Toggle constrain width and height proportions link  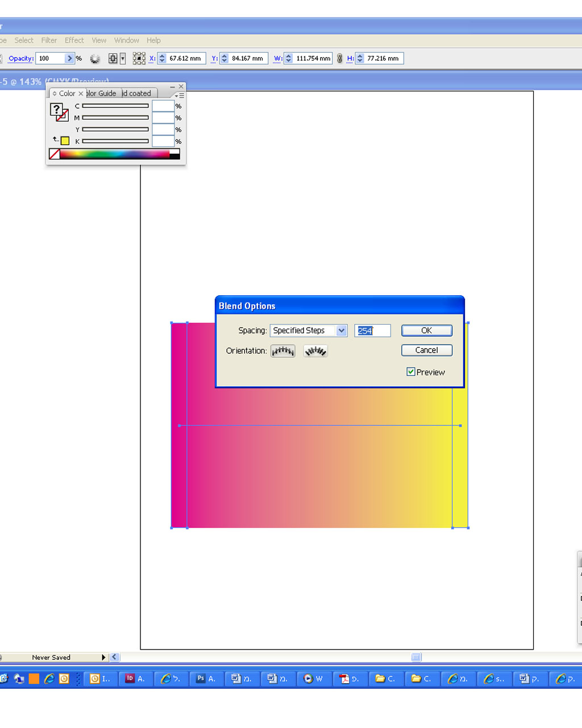point(340,59)
